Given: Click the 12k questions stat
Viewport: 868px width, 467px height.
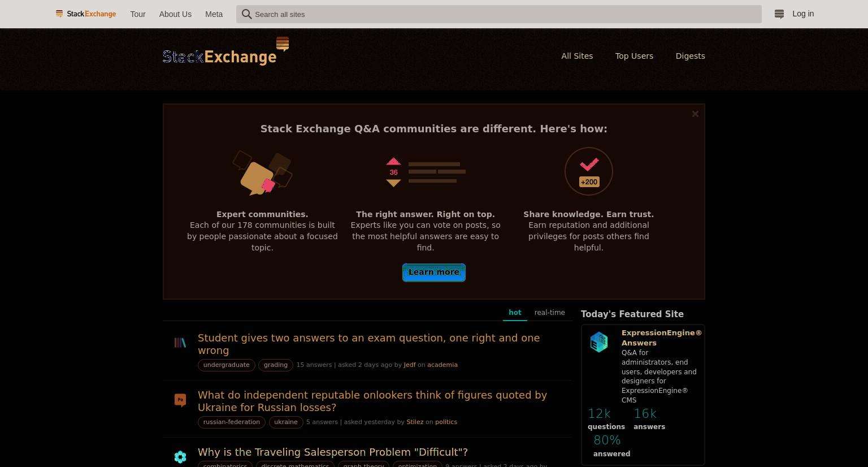Looking at the screenshot, I should point(606,419).
